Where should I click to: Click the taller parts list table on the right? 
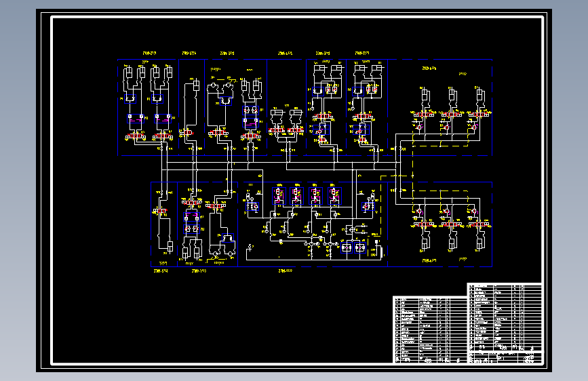click(505, 317)
